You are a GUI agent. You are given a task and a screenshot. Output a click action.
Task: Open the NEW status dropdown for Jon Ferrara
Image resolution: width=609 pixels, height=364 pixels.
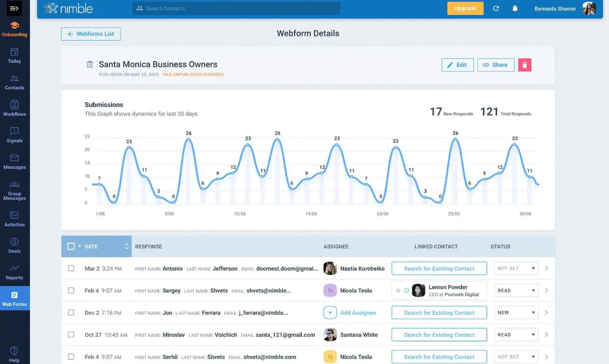pos(516,313)
